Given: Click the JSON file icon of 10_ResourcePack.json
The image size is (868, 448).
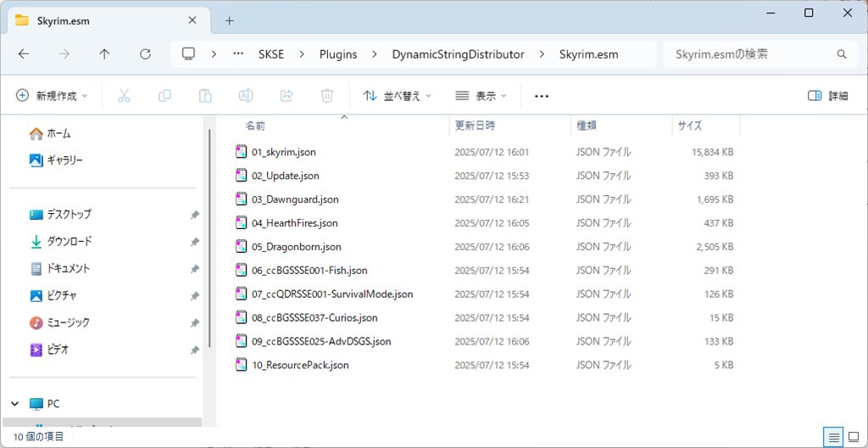Looking at the screenshot, I should point(241,365).
